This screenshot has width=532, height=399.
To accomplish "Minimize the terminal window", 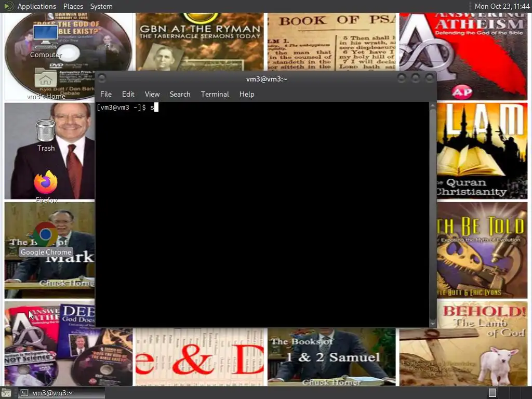I will click(x=402, y=78).
